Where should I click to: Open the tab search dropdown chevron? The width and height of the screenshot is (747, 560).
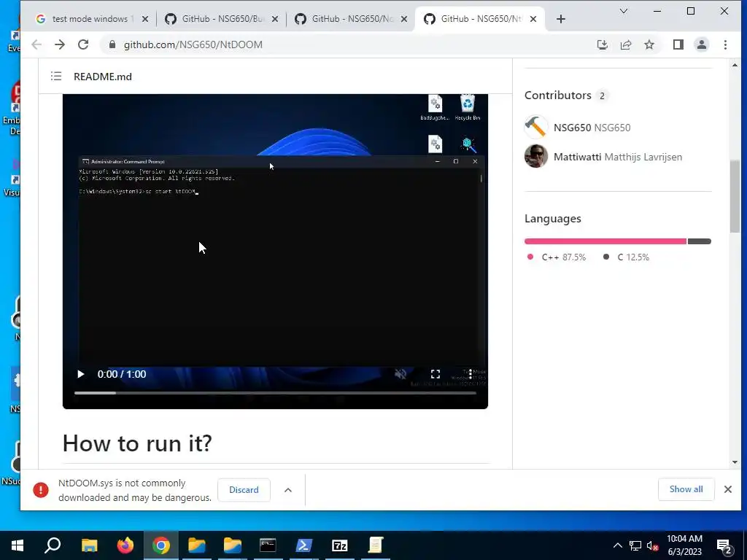(623, 11)
